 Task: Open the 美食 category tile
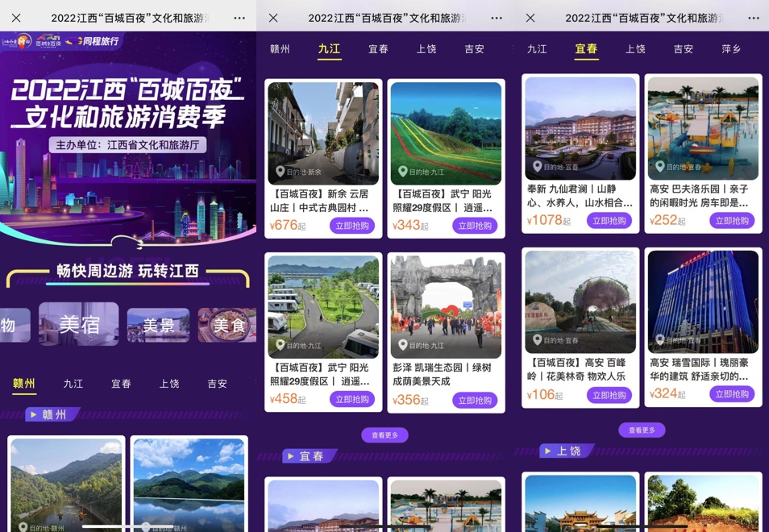tap(227, 325)
